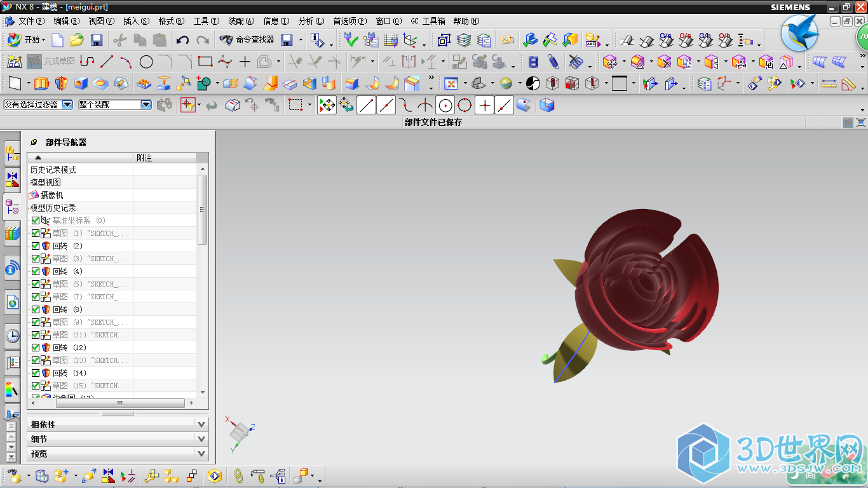Uncheck 回转 (4) feature checkbox
868x488 pixels.
(36, 271)
